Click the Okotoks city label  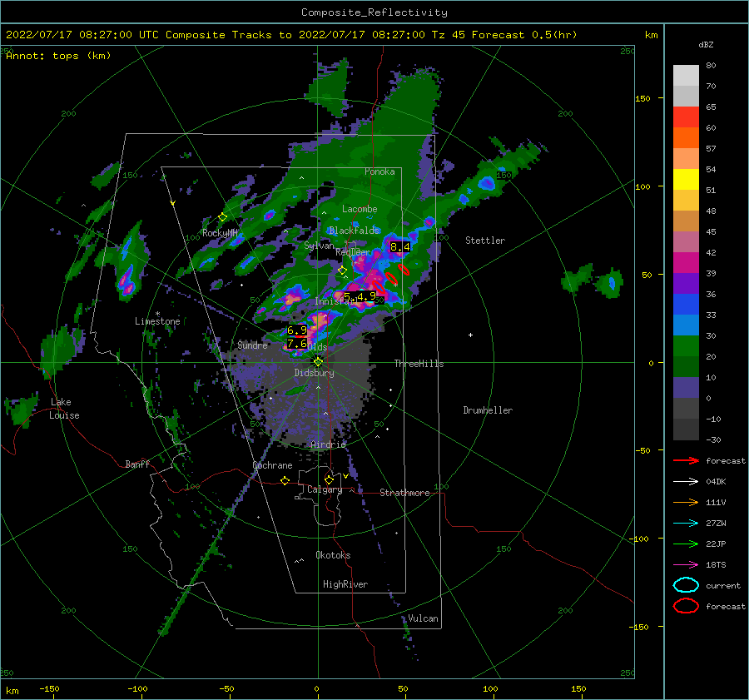click(333, 555)
